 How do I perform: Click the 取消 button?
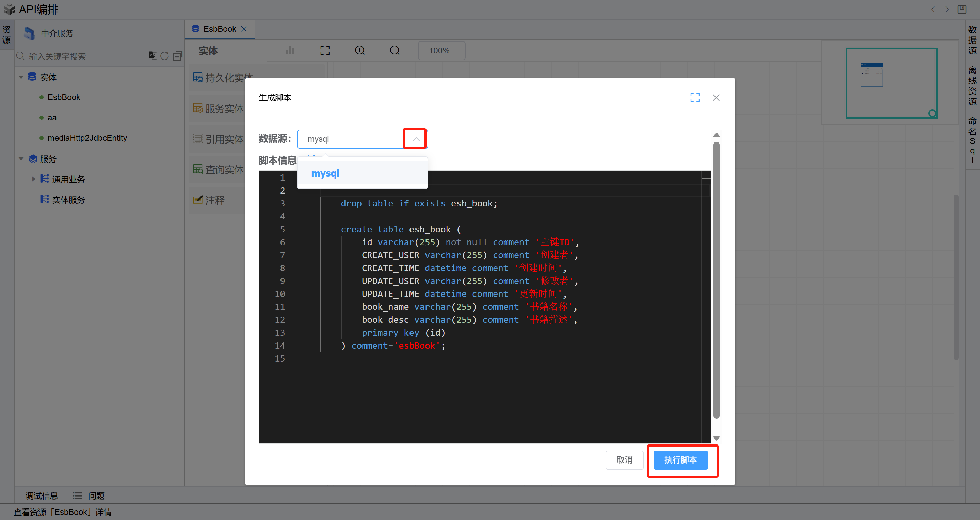[624, 460]
